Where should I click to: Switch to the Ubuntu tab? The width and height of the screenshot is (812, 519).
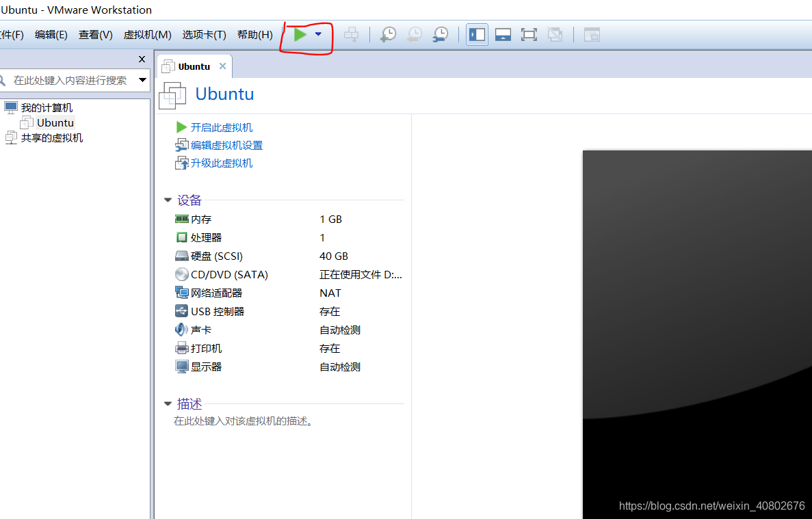coord(194,66)
